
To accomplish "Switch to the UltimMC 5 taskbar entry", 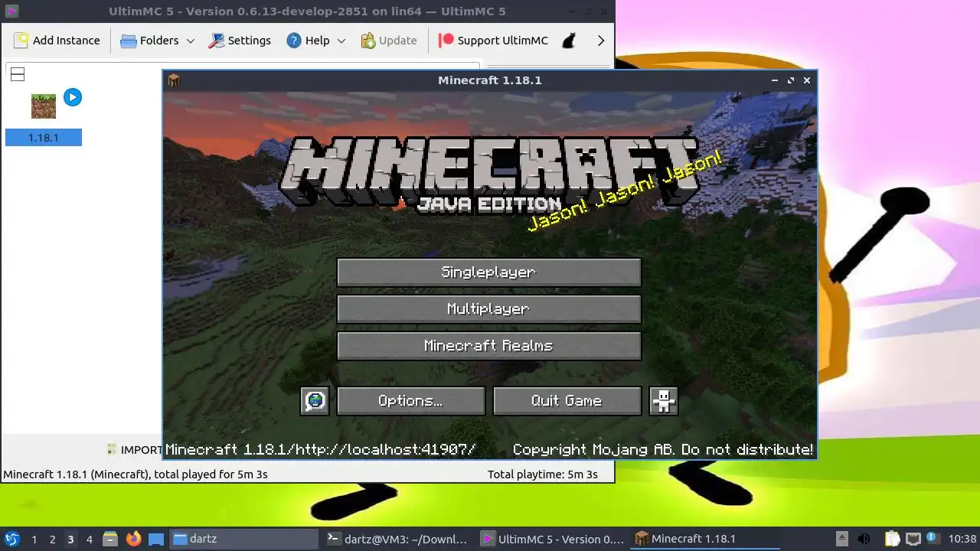I will tap(553, 539).
